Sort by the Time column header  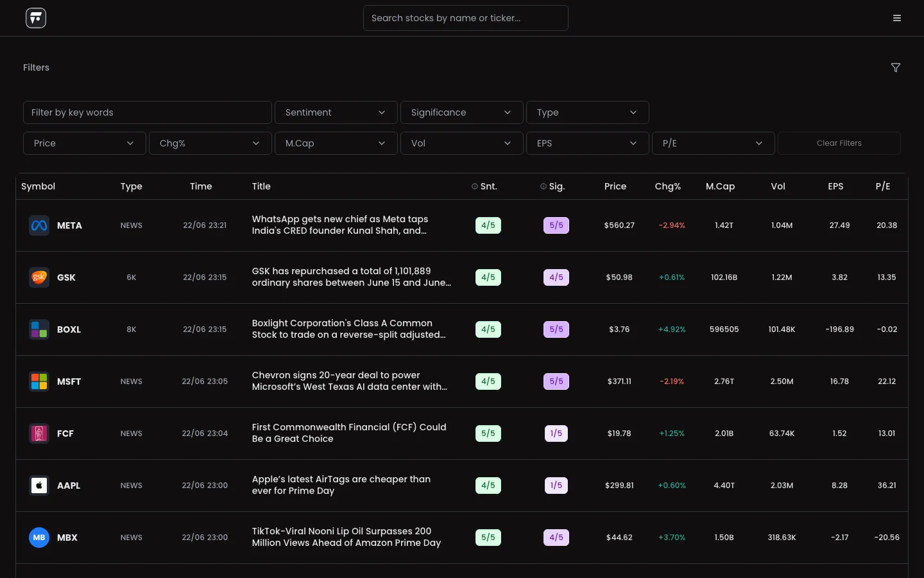point(201,186)
